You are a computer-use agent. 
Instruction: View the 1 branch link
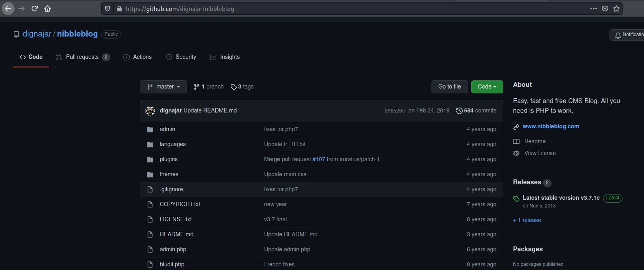pos(208,87)
